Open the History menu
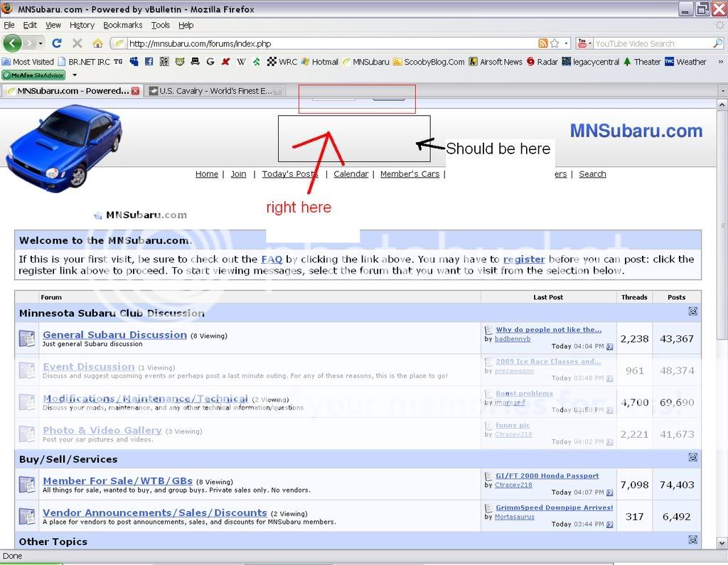This screenshot has height=565, width=728. point(82,25)
